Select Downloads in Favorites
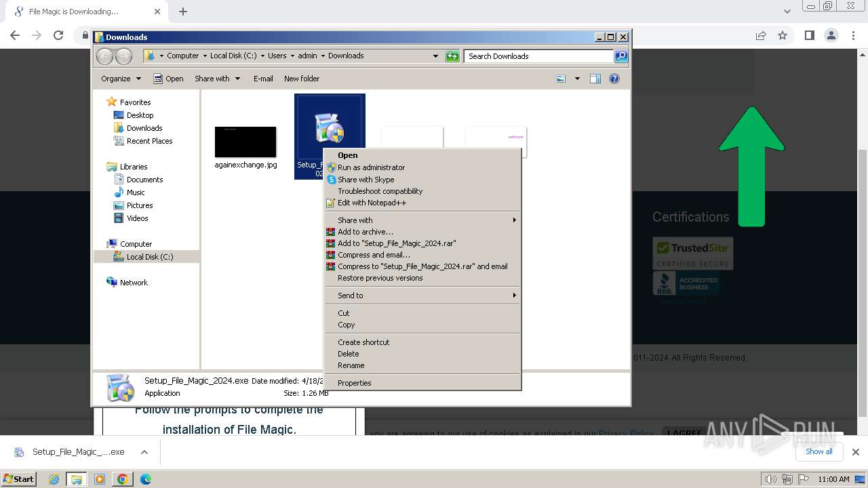Viewport: 868px width, 488px height. tap(144, 128)
